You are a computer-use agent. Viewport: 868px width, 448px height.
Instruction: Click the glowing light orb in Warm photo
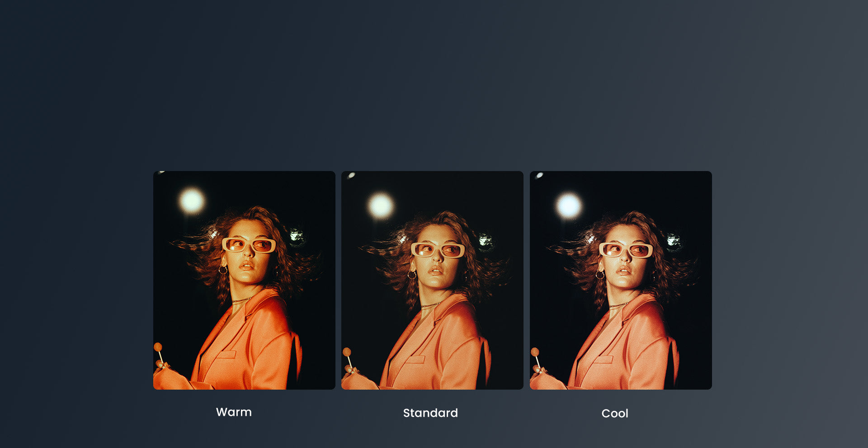[x=192, y=200]
